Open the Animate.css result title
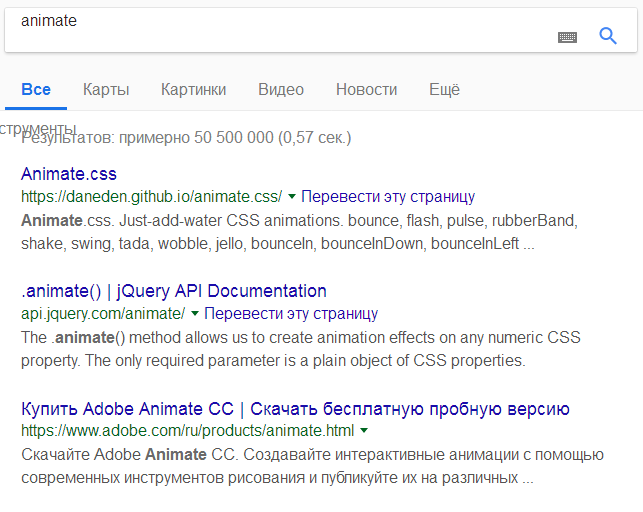Viewport: 643px width, 512px height. point(69,174)
